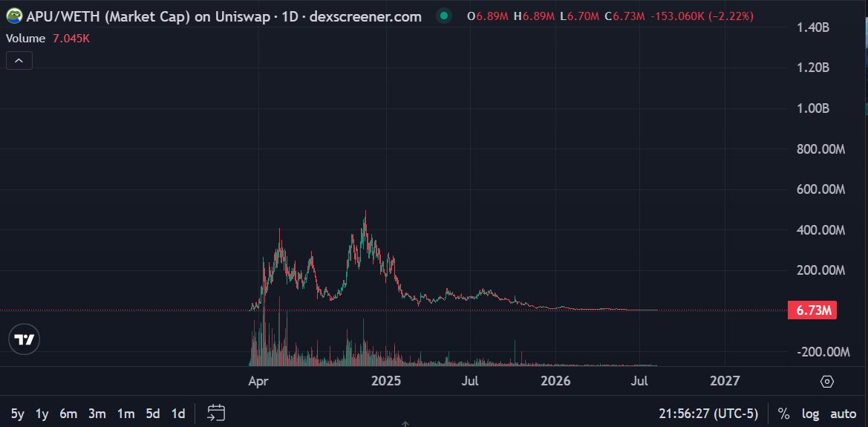868x427 pixels.
Task: Click the Apr label on time axis
Action: pos(259,381)
